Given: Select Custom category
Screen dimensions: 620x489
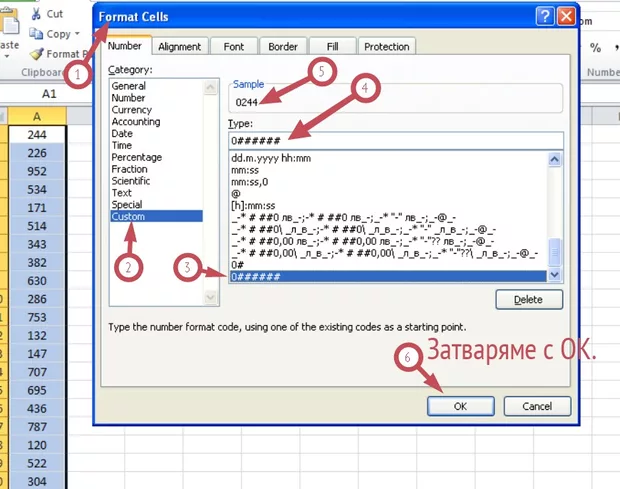Looking at the screenshot, I should (157, 216).
